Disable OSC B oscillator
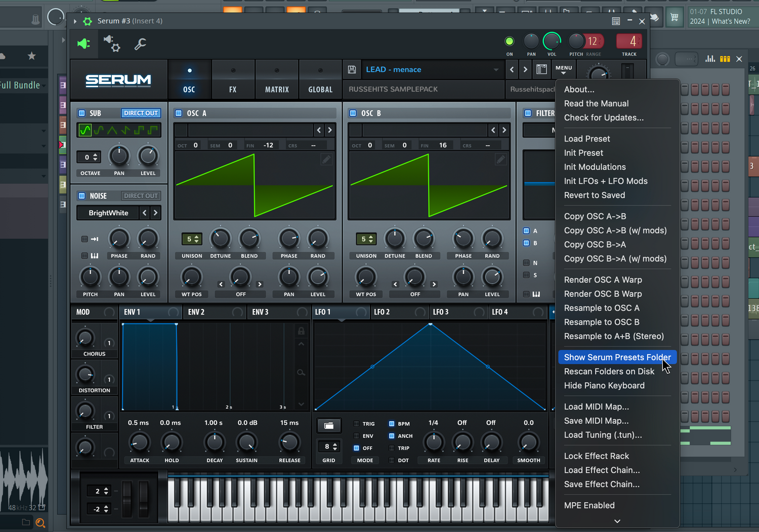Screen dimensions: 759x532 coord(353,113)
